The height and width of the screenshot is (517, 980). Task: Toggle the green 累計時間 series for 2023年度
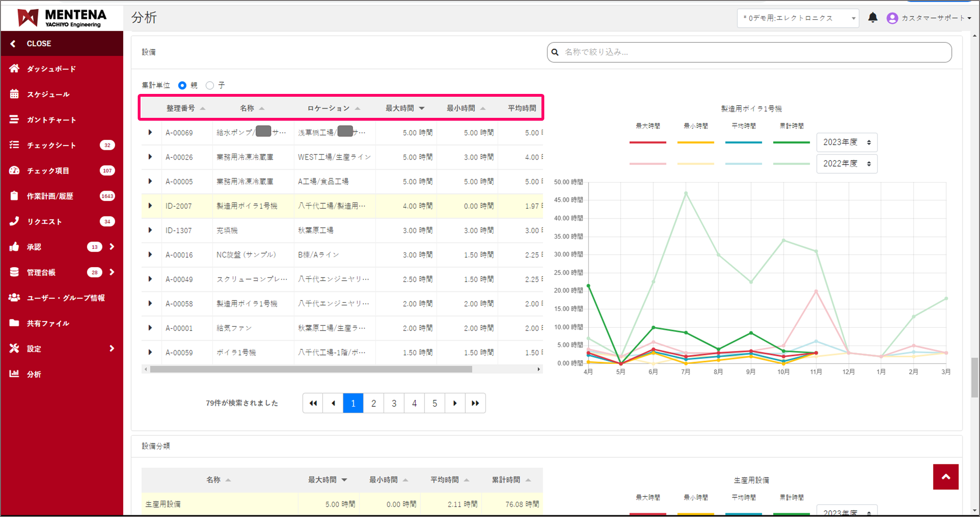pyautogui.click(x=792, y=142)
